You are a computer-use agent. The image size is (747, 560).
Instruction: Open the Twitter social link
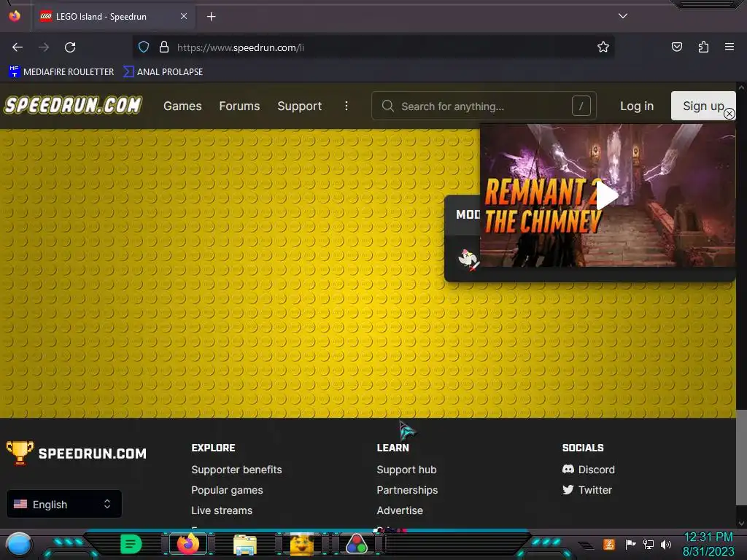(587, 490)
